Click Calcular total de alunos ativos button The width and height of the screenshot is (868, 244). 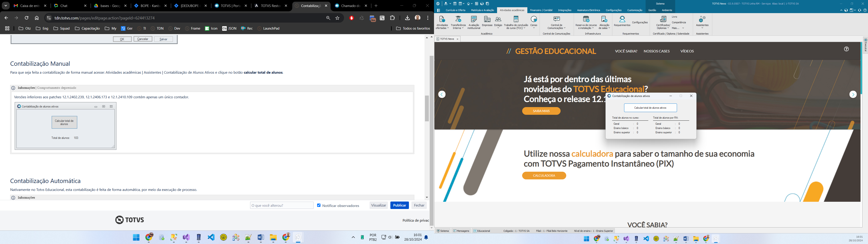click(650, 108)
